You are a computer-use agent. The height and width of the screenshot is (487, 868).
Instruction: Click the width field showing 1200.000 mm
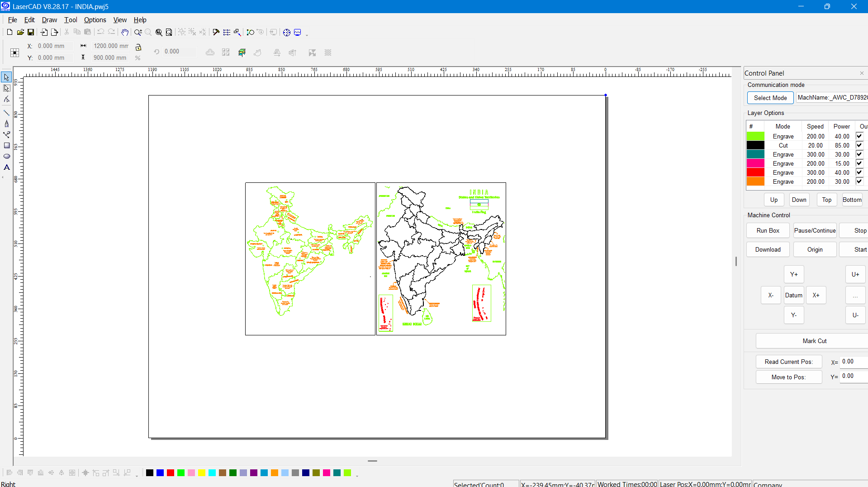110,46
